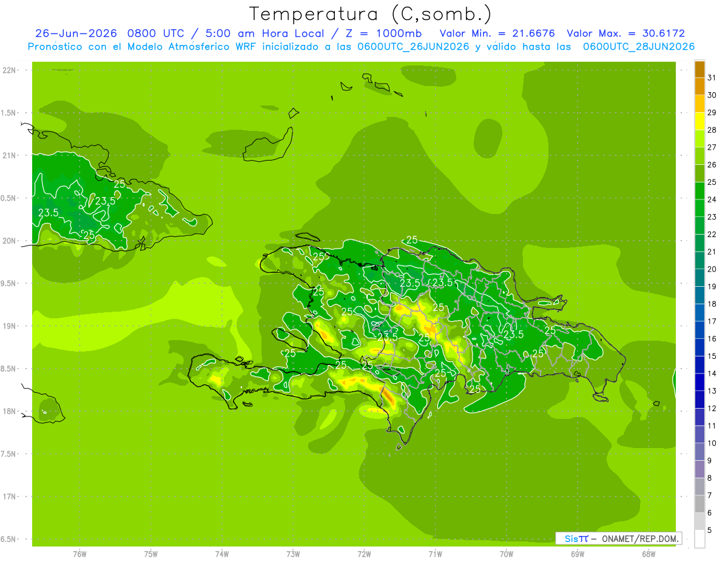Image resolution: width=728 pixels, height=562 pixels.
Task: Click the legend value 14
Action: 712,373
